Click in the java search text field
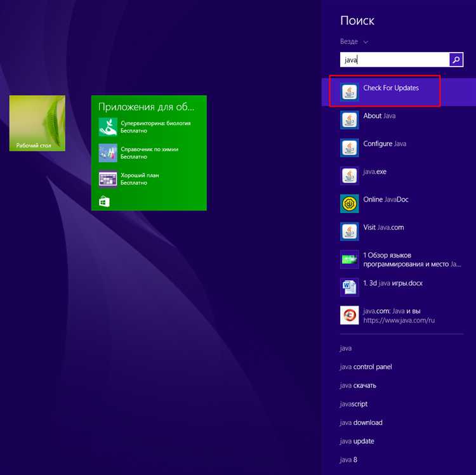The image size is (476, 475). pyautogui.click(x=395, y=60)
